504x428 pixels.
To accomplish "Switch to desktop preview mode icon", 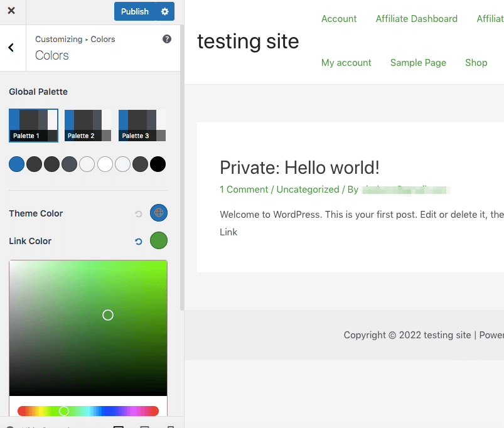I will pyautogui.click(x=119, y=425).
